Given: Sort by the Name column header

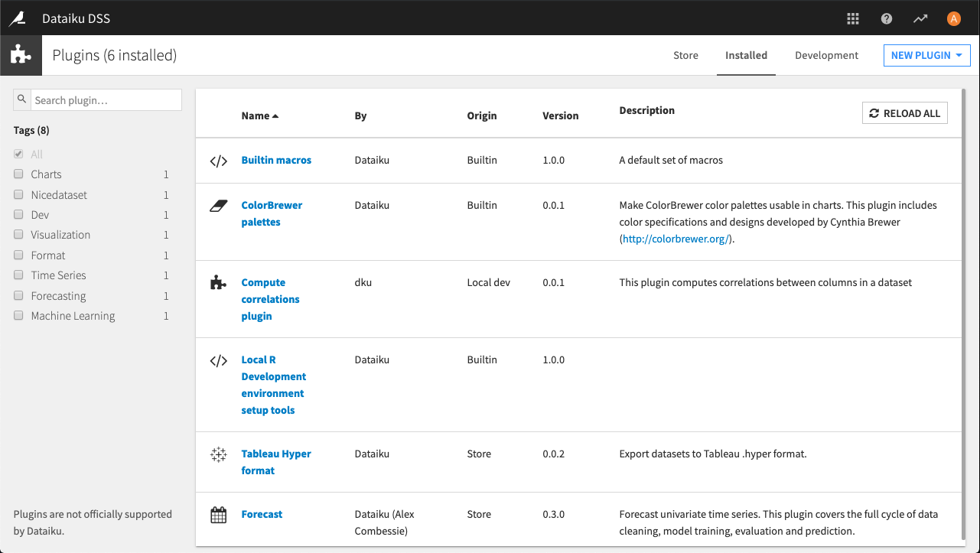Looking at the screenshot, I should (259, 115).
